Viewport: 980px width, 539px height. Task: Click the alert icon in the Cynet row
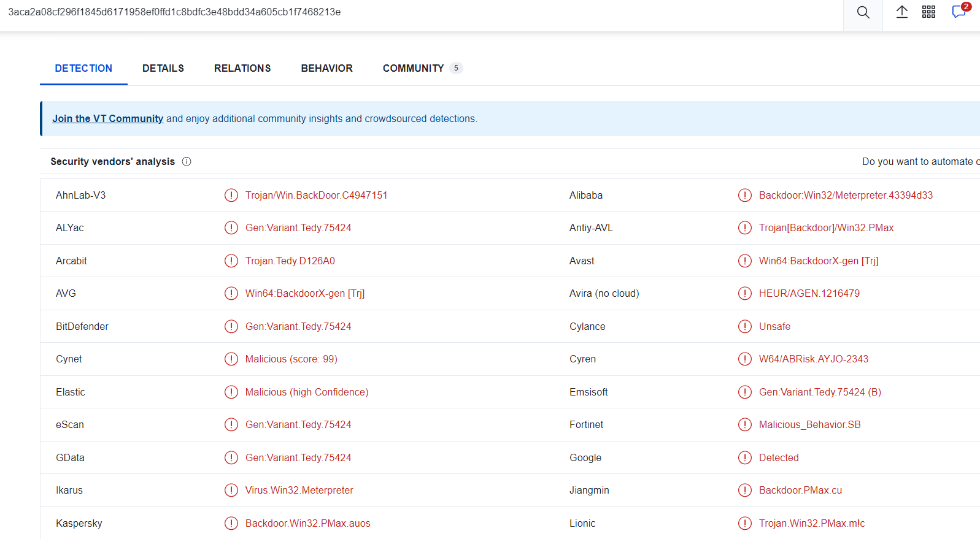231,359
